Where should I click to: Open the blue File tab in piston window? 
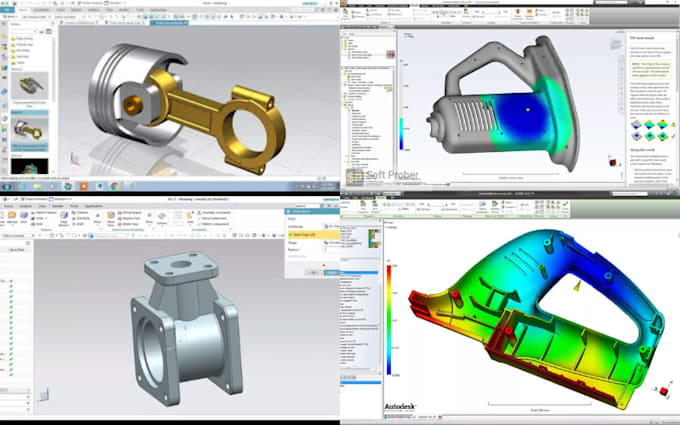(7, 10)
